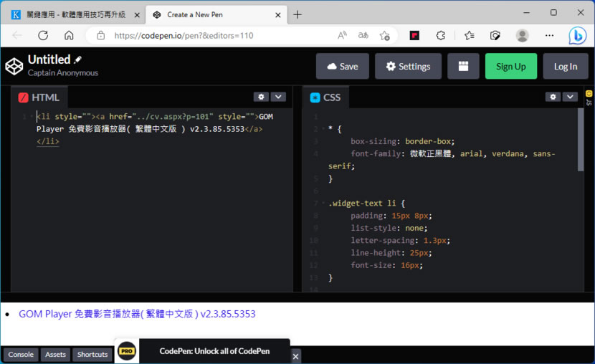This screenshot has height=364, width=595.
Task: Change editor layout view
Action: click(463, 67)
